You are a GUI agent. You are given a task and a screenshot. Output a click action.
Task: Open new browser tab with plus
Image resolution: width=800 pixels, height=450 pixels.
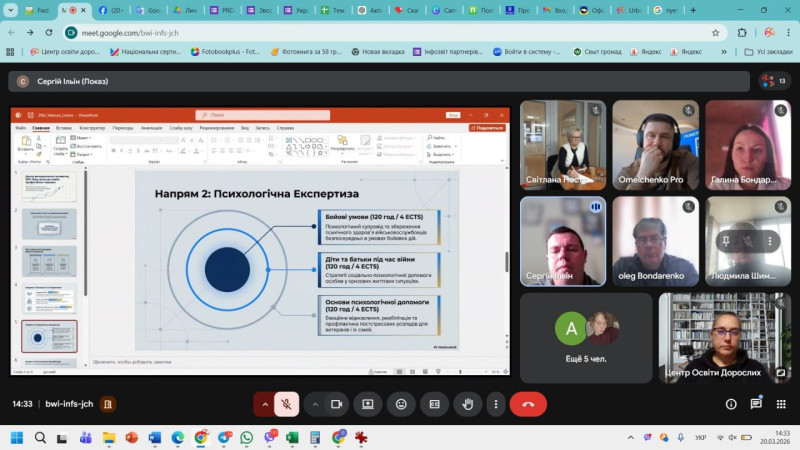pyautogui.click(x=693, y=10)
